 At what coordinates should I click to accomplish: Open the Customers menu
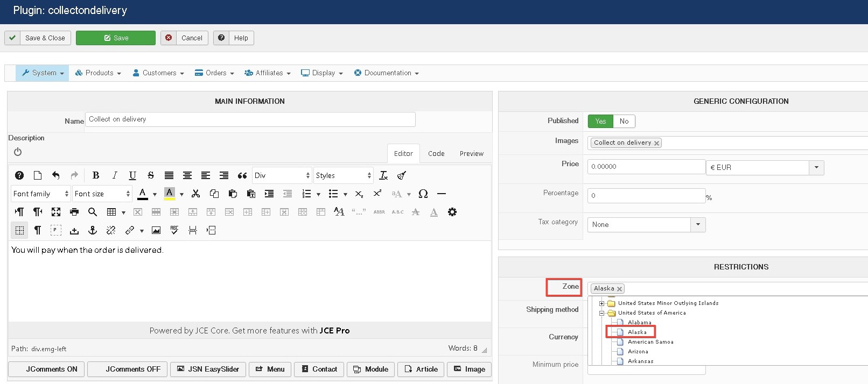pyautogui.click(x=158, y=73)
